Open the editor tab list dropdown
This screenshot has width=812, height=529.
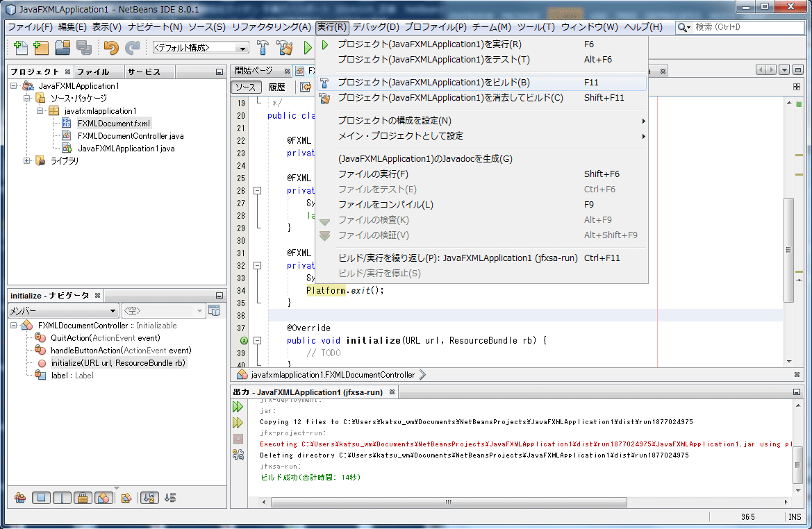point(784,70)
